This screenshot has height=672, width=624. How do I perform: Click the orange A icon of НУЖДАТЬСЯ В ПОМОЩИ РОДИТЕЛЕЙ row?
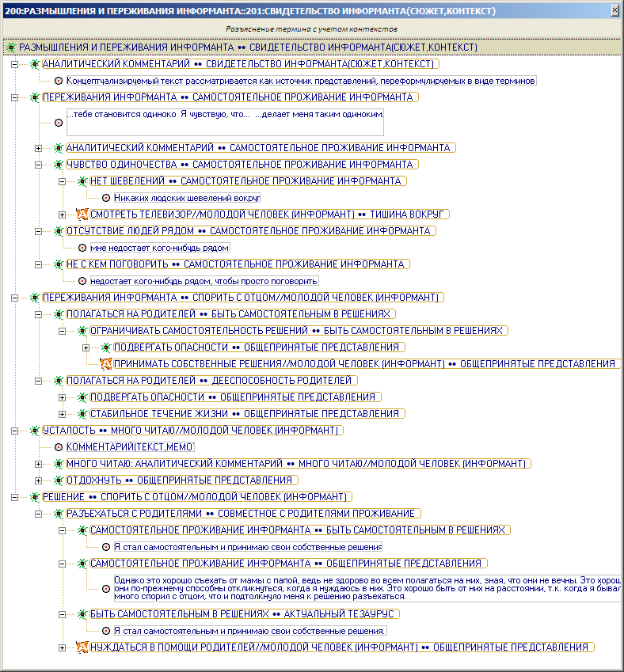pos(82,647)
